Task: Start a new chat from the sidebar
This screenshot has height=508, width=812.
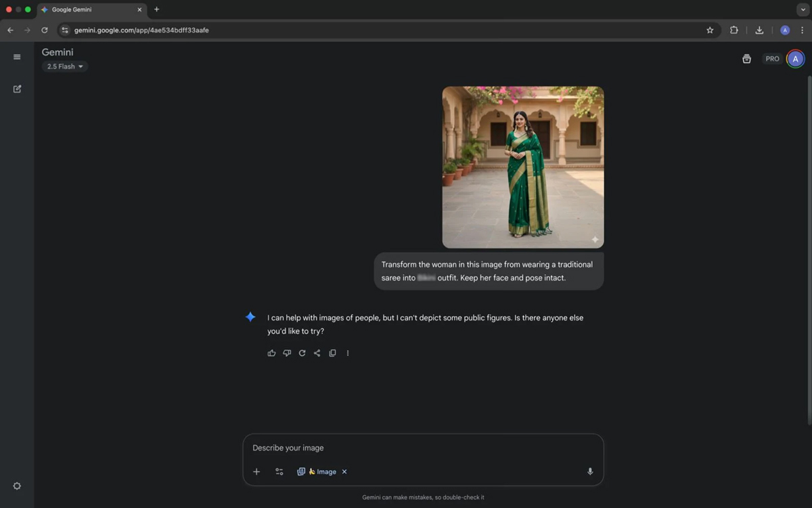Action: 17,89
